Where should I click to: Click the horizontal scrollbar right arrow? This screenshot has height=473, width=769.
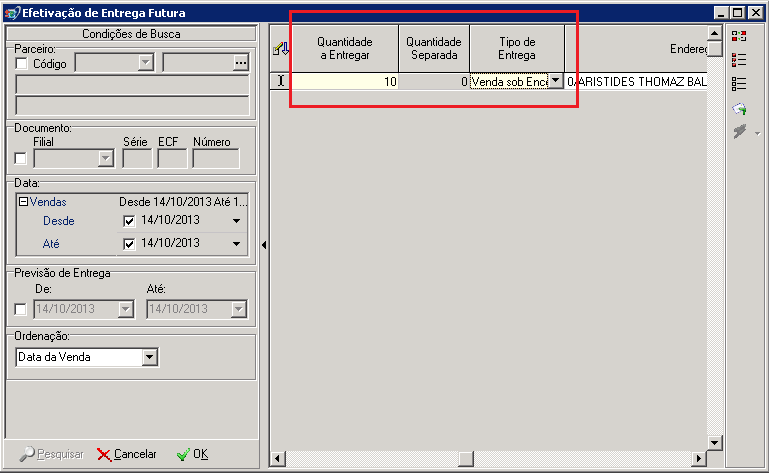click(x=698, y=459)
